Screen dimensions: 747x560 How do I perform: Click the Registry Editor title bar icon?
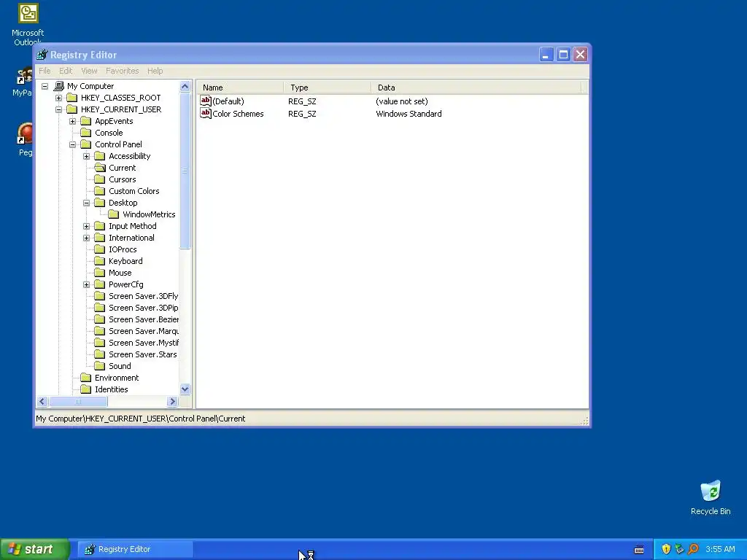42,55
